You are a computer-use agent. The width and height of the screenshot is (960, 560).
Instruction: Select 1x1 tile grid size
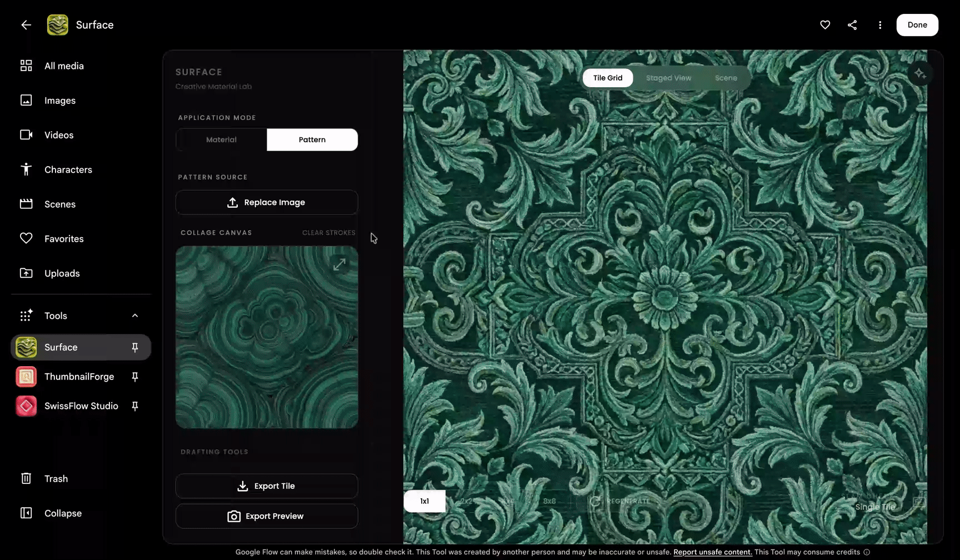(424, 501)
